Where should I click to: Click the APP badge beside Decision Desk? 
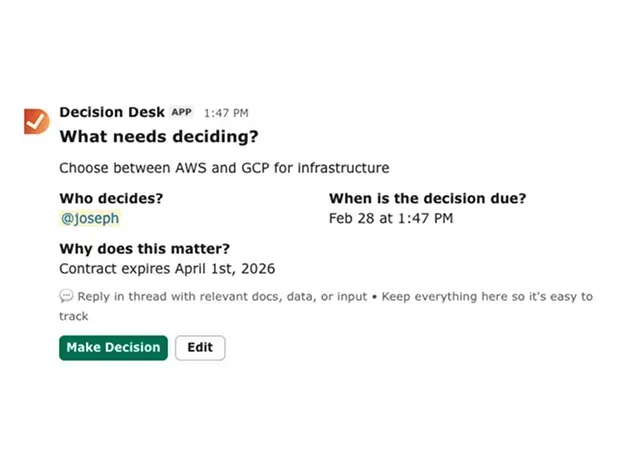point(181,112)
